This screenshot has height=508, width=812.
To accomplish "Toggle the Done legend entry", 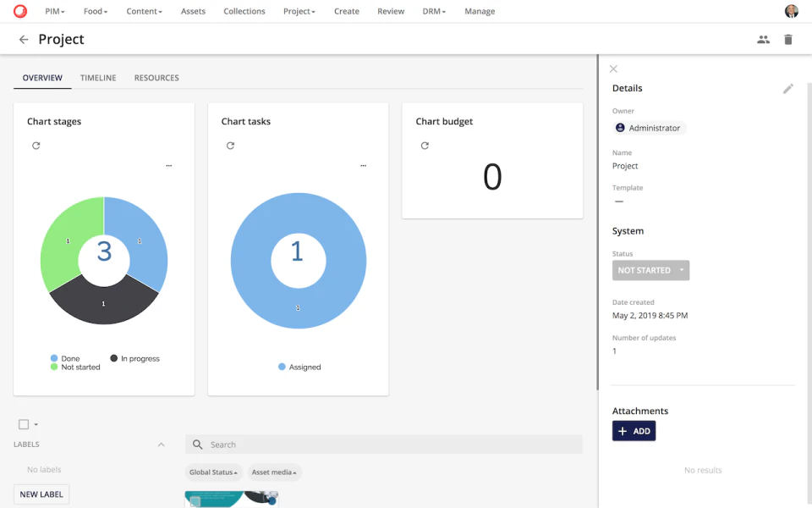I will [x=67, y=358].
